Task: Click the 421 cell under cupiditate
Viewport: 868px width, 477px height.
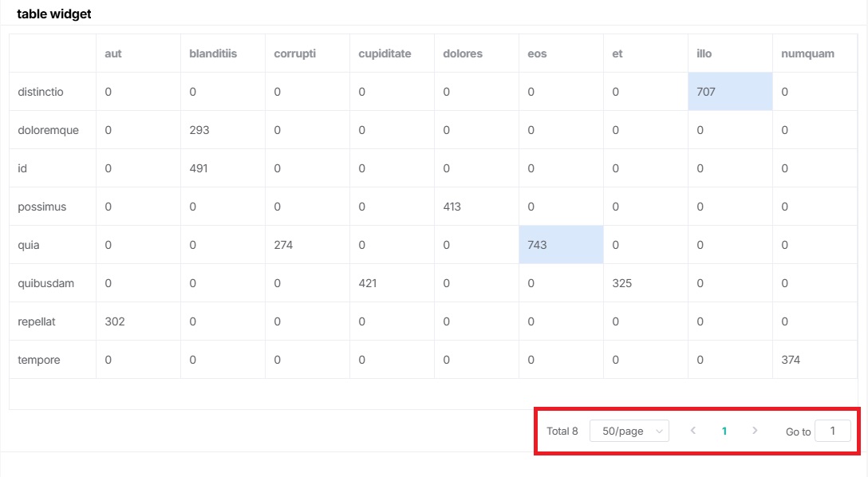Action: 368,283
